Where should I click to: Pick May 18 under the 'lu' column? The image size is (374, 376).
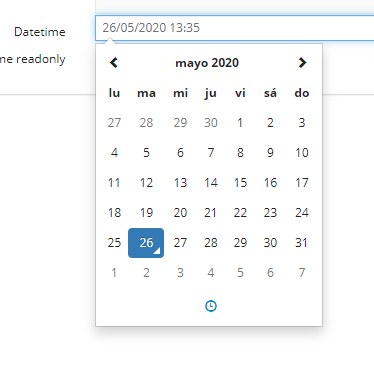[114, 213]
